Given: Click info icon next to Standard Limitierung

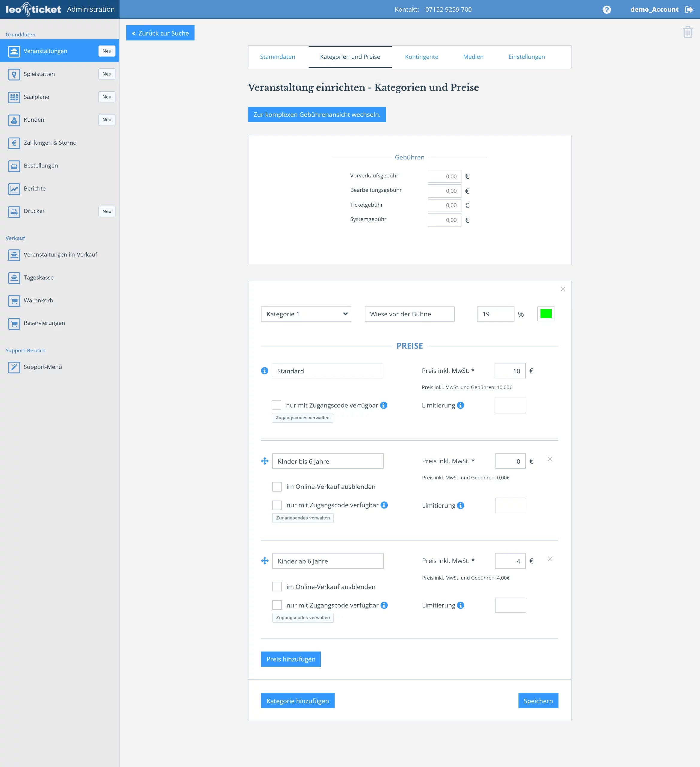Looking at the screenshot, I should 460,405.
